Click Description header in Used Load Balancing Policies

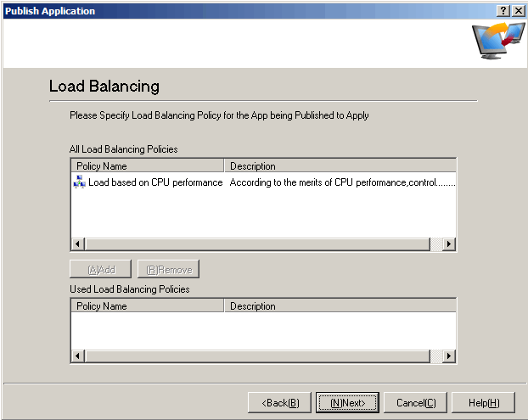point(340,305)
